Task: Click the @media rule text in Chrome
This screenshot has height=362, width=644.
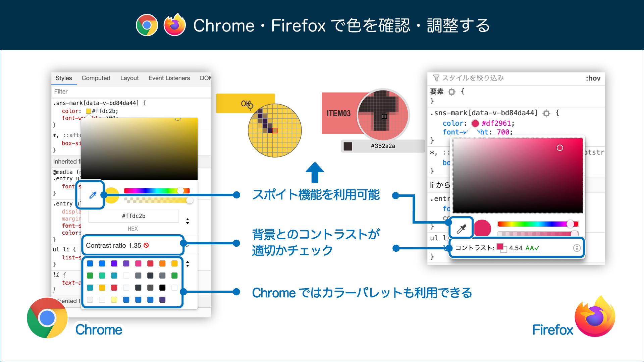Action: (66, 172)
